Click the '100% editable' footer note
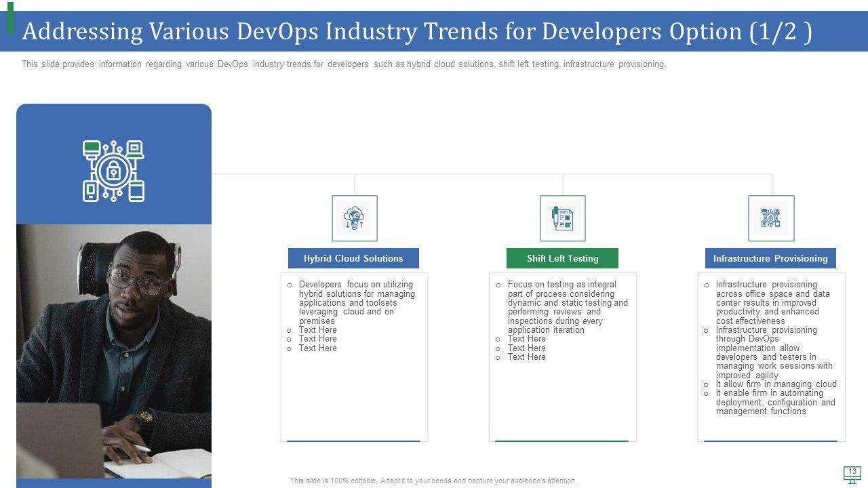Image resolution: width=868 pixels, height=488 pixels. (x=433, y=481)
